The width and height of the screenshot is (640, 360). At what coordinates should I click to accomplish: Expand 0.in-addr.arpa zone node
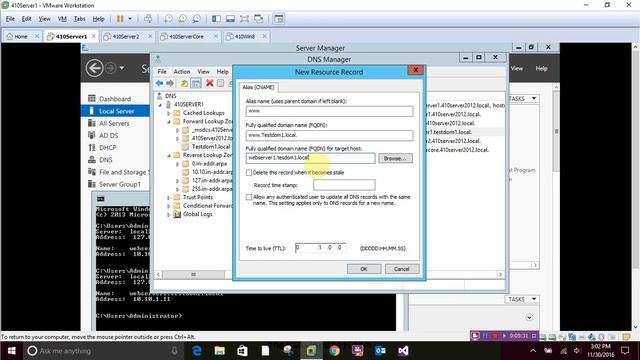[177, 164]
